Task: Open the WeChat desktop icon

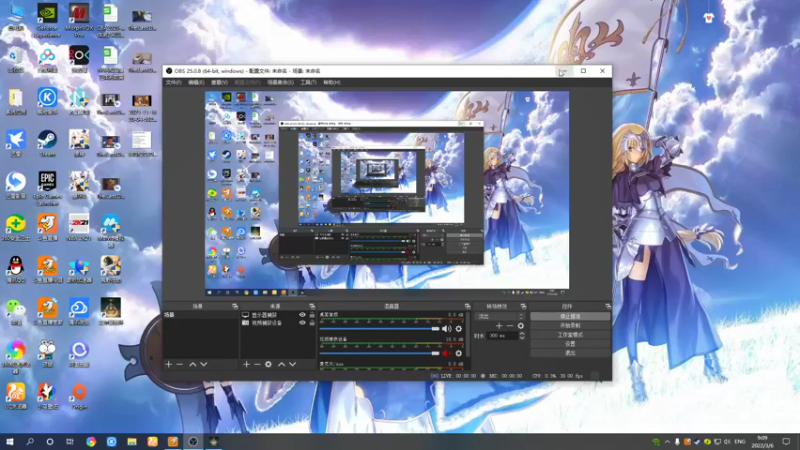Action: pos(15,312)
